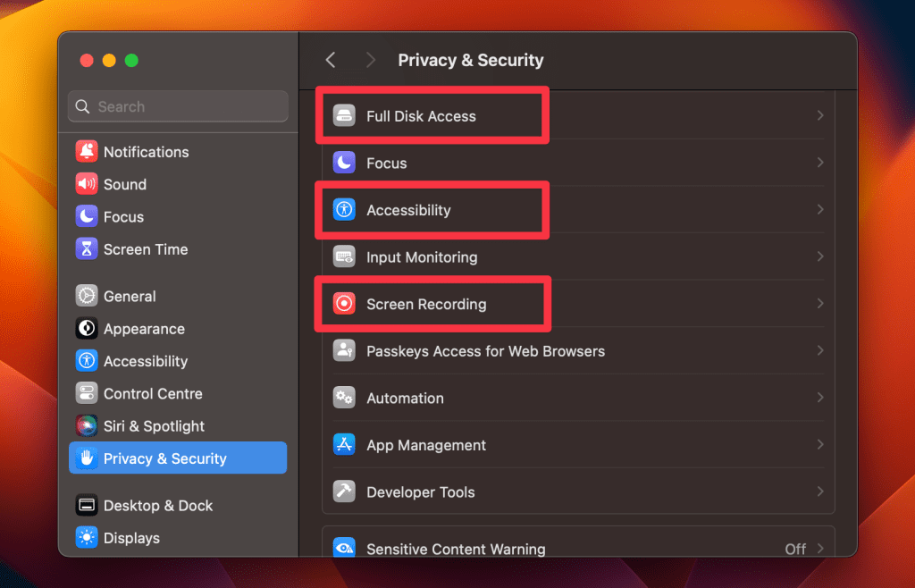
Task: Open the Developer Tools row chevron
Action: pyautogui.click(x=819, y=491)
